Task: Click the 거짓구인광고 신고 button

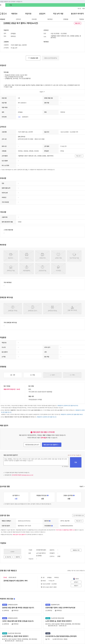Action: click(x=79, y=515)
